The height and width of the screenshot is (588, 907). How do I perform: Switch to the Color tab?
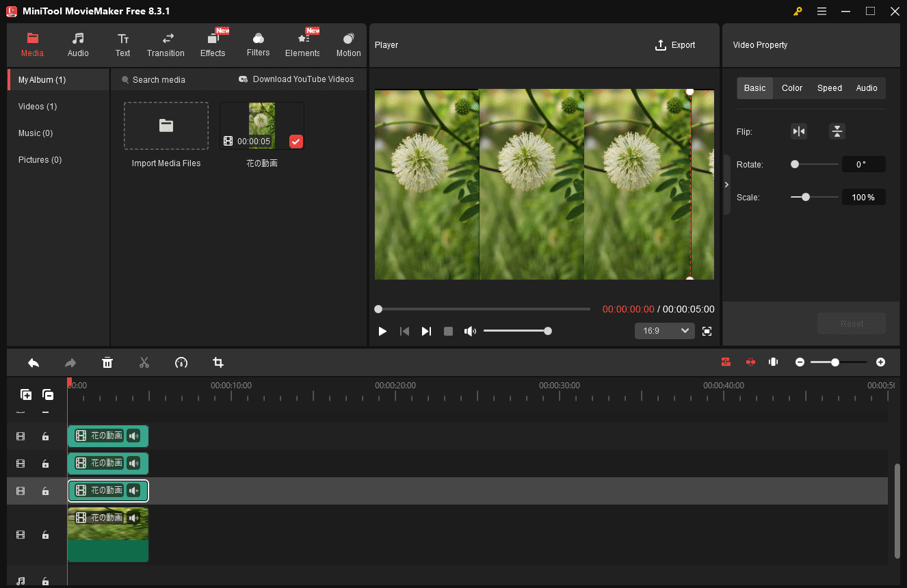[x=792, y=88]
